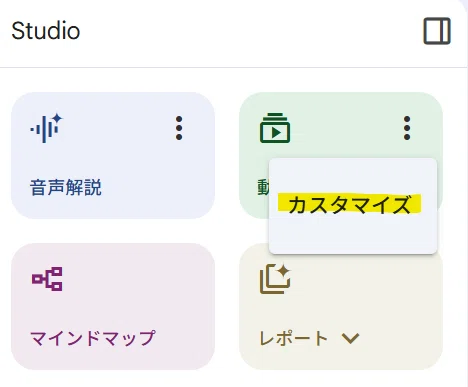Expand the レポート chevron dropdown

[x=350, y=338]
